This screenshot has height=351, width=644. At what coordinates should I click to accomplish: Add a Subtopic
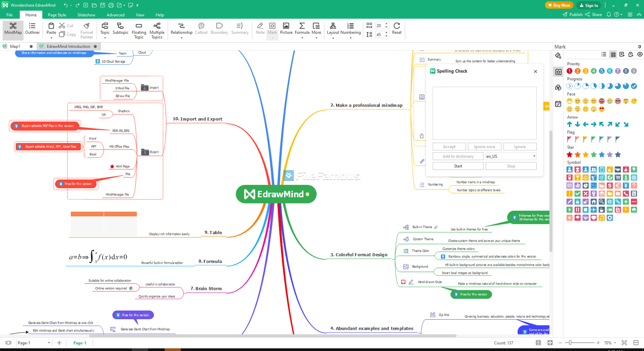point(120,29)
